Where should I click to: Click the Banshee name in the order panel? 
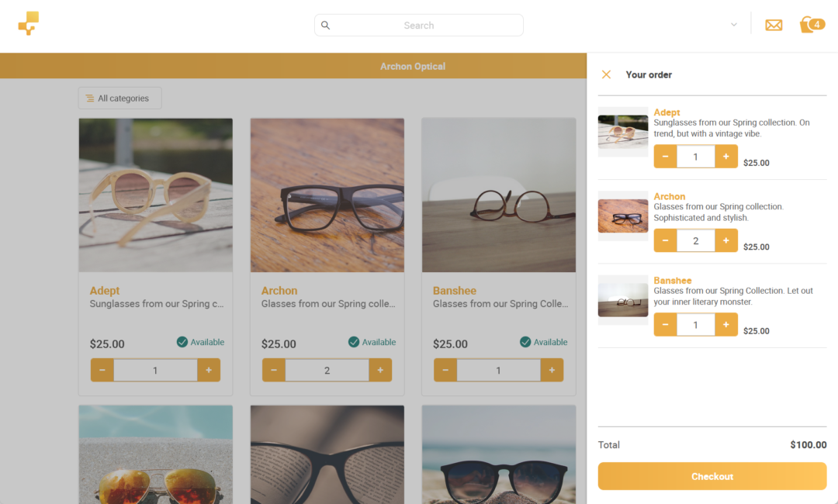tap(673, 281)
